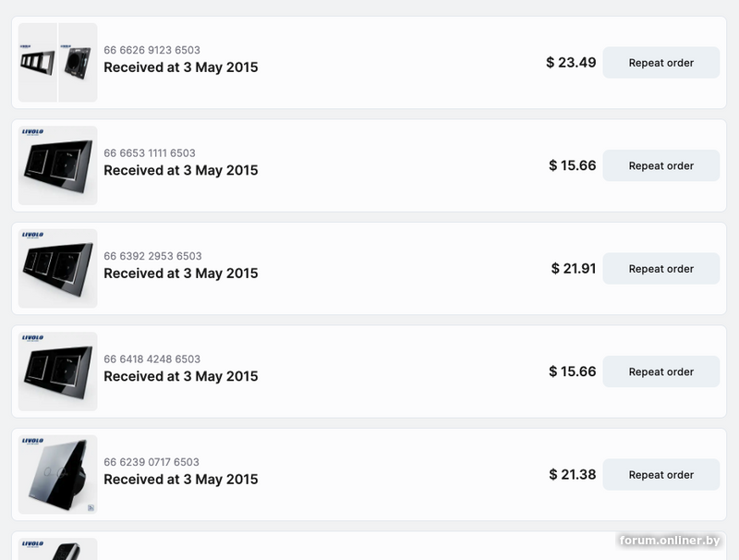
Task: Repeat the $21.38 order
Action: [660, 475]
